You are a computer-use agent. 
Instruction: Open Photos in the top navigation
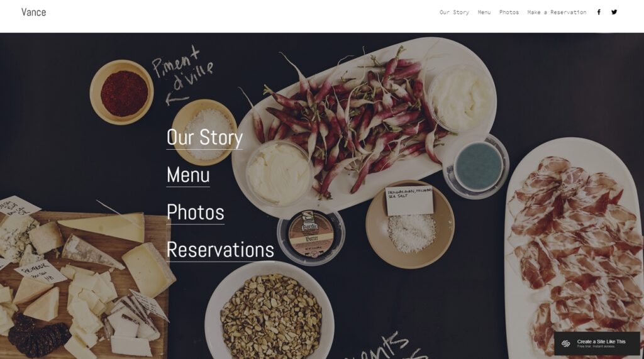(509, 13)
